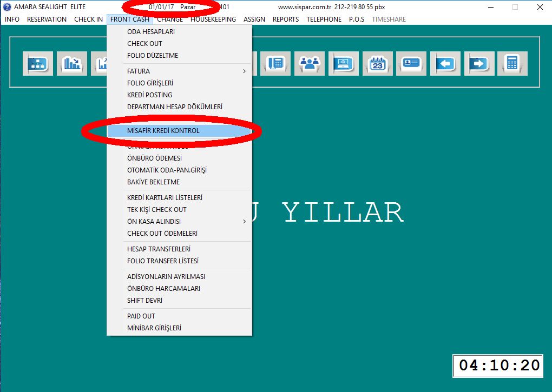The image size is (552, 392).
Task: Click the telephone toolbar icon
Action: [275, 63]
